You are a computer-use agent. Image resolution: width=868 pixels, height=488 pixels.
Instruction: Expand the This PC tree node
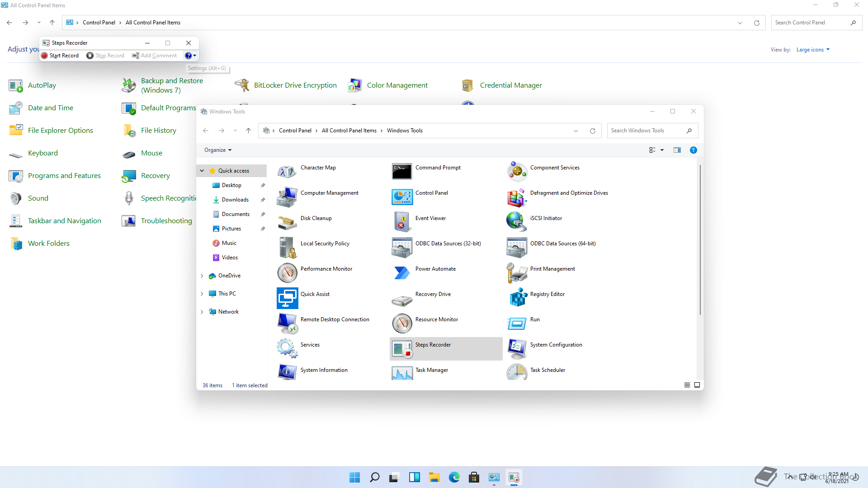pos(202,294)
